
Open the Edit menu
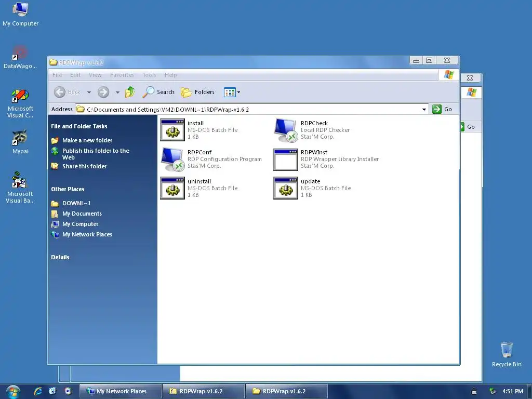(75, 75)
